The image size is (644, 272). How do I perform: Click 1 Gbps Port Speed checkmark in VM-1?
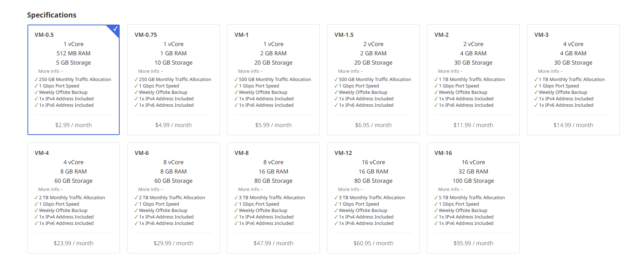236,86
